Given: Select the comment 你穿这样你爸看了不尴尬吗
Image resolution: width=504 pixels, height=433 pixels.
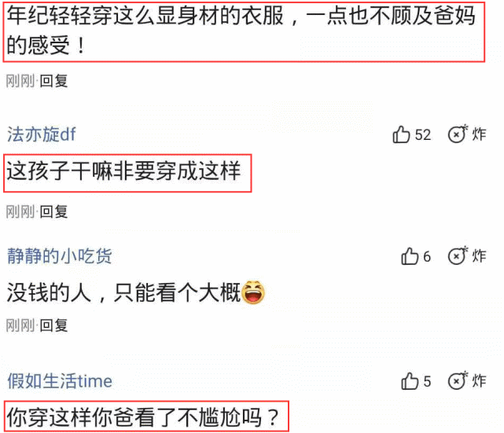Looking at the screenshot, I should pos(143,417).
